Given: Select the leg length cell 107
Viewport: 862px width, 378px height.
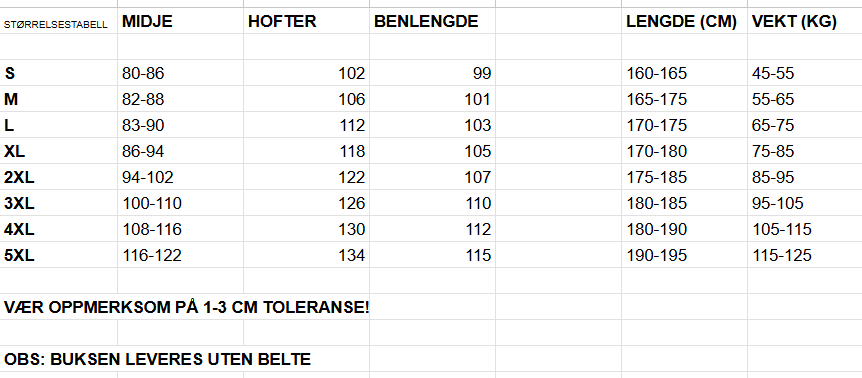Looking at the screenshot, I should coord(432,177).
